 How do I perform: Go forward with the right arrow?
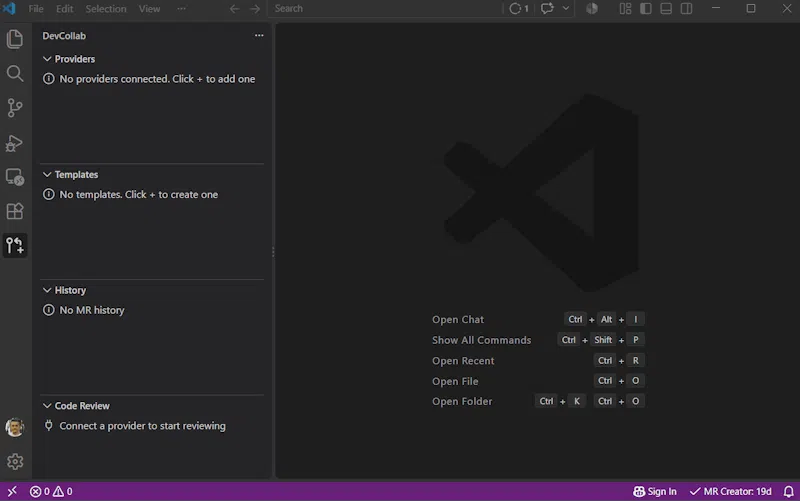click(255, 9)
